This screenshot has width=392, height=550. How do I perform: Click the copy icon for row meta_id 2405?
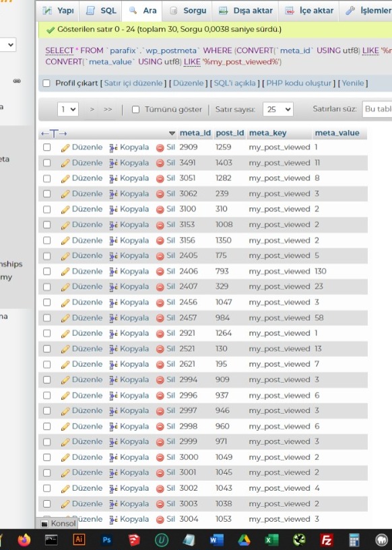113,256
